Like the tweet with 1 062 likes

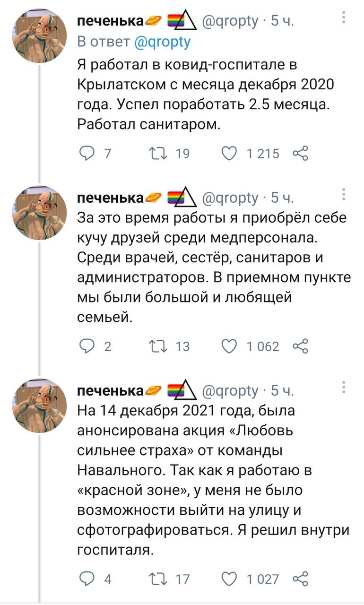point(230,346)
